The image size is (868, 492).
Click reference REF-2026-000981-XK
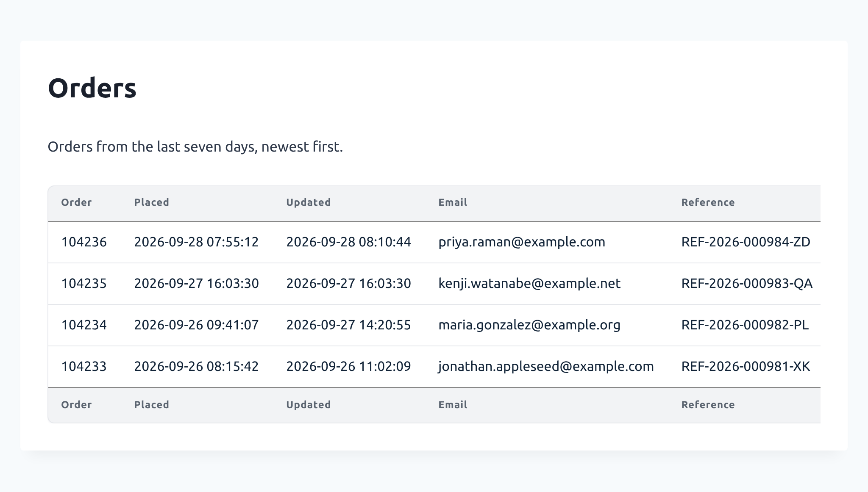tap(746, 367)
